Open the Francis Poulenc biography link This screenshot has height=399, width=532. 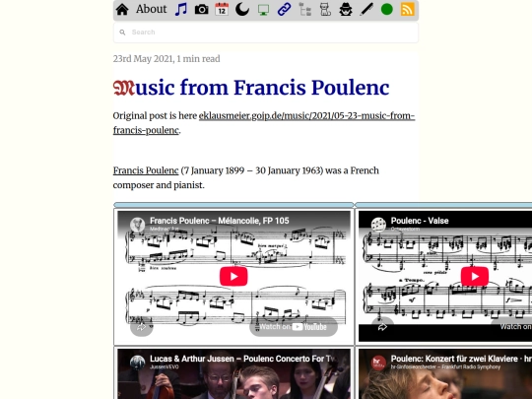tap(146, 170)
